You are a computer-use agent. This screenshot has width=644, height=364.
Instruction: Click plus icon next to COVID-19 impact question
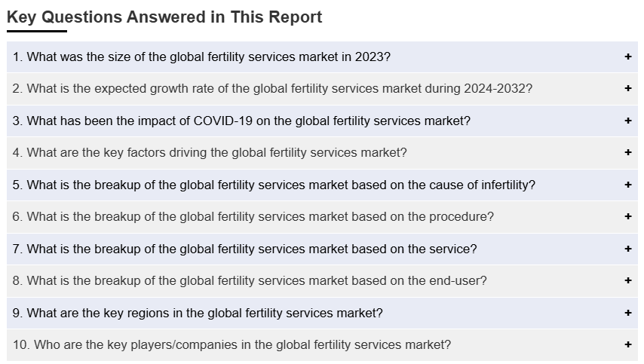627,121
